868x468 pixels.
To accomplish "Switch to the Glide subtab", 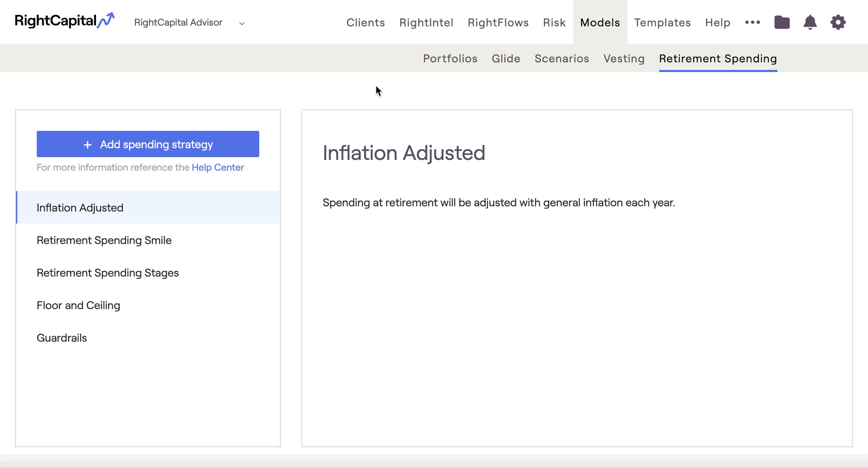I will [506, 59].
